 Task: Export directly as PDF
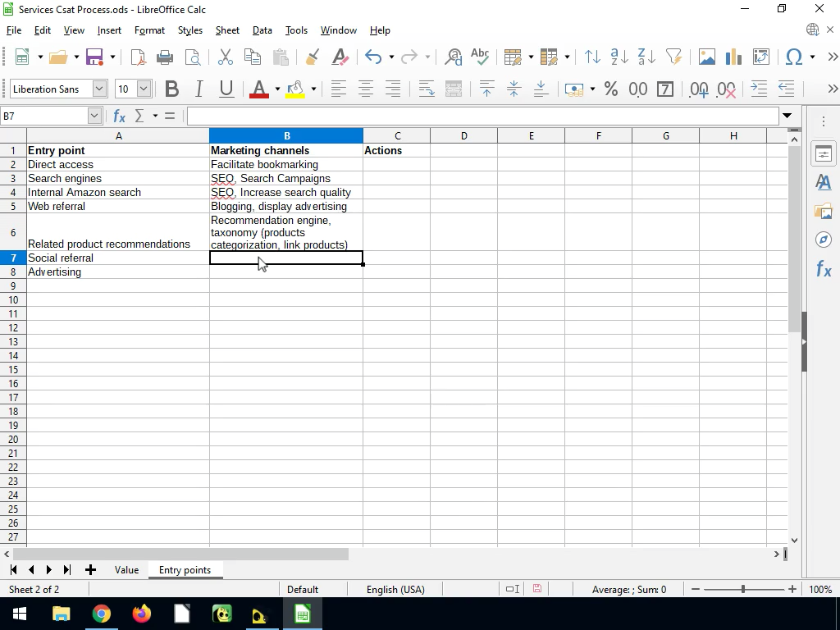[138, 57]
